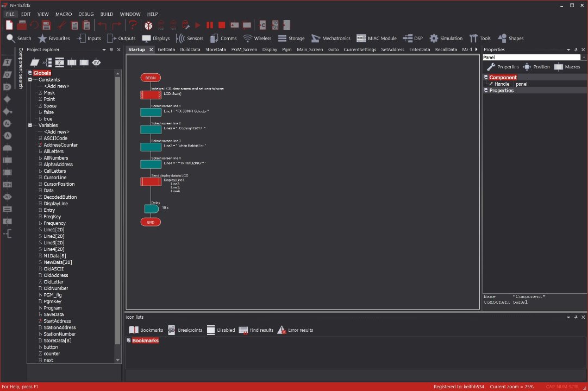588x391 pixels.
Task: Select the AddressCounter variable
Action: (x=60, y=144)
